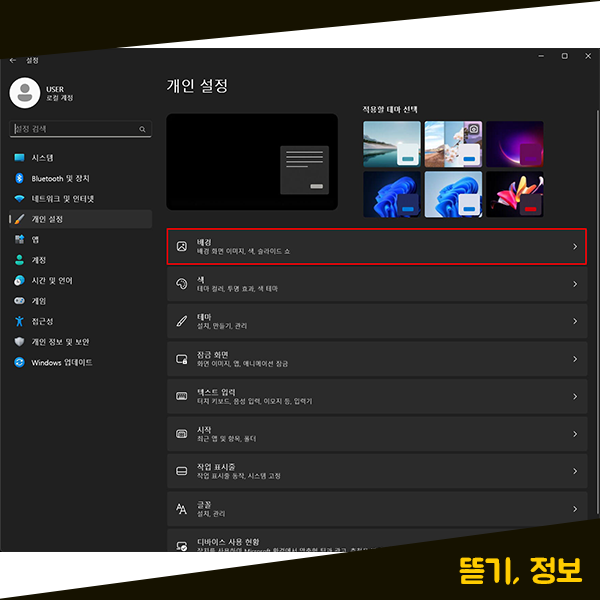
Task: Open 네트워크 및 인터넷 section
Action: [x=80, y=199]
